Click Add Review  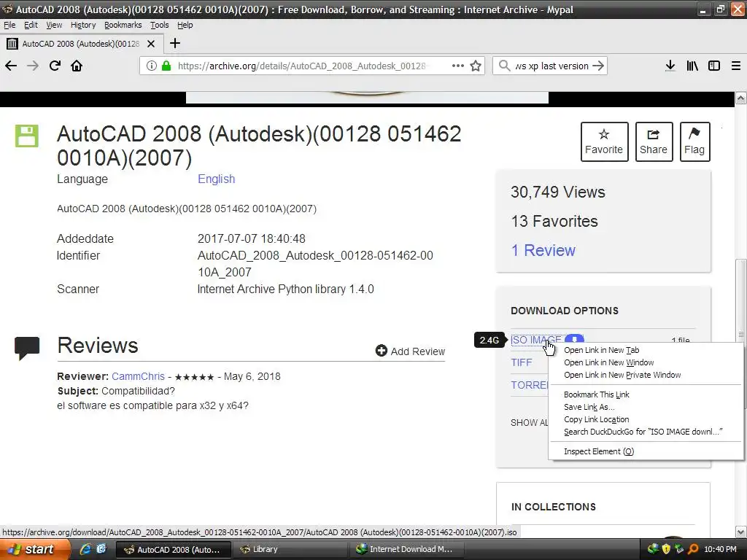click(410, 351)
